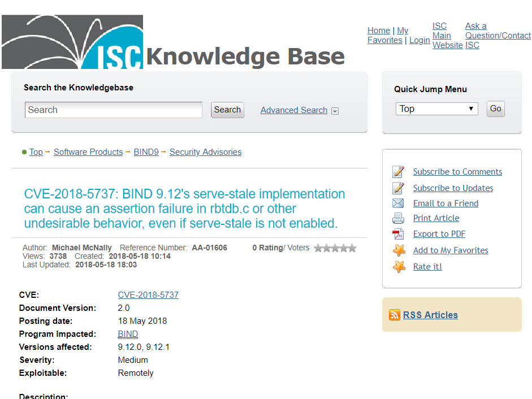Open Export to PDF via the PDF icon
This screenshot has width=532, height=399.
[398, 234]
